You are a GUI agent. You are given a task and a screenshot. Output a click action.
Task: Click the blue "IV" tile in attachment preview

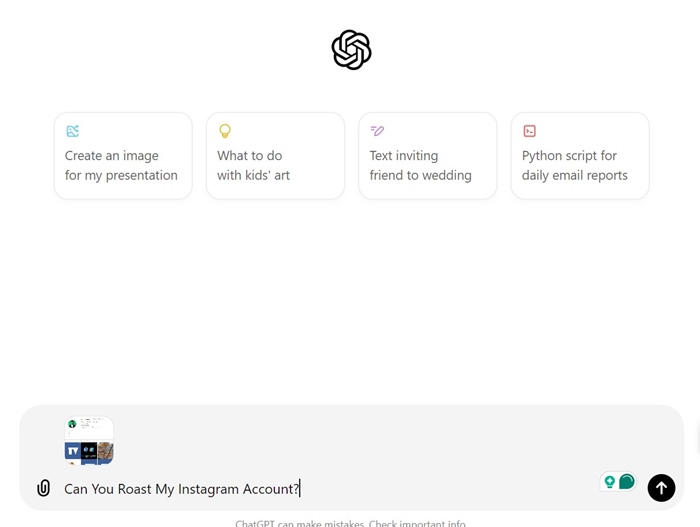click(73, 451)
